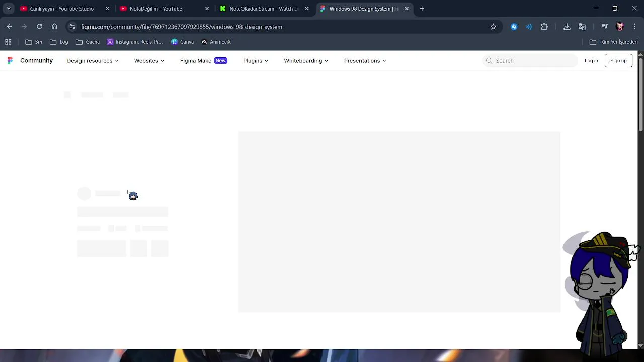The height and width of the screenshot is (362, 644).
Task: Click the Figma logo
Action: point(10,61)
